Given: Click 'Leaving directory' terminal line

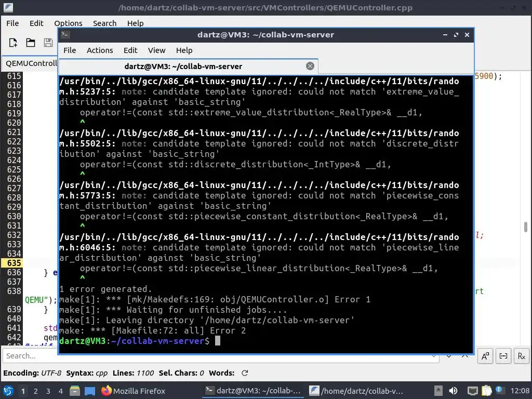Looking at the screenshot, I should point(207,320).
